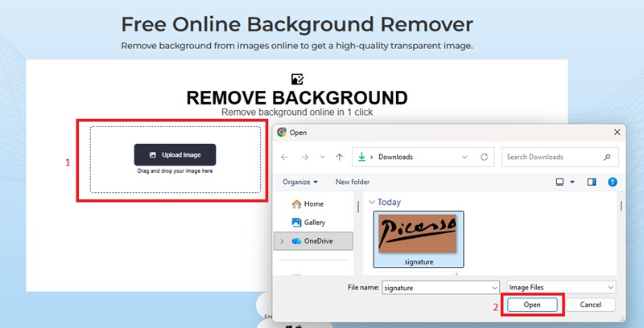Select Gallery in the navigation pane
This screenshot has height=328, width=644.
click(x=313, y=222)
